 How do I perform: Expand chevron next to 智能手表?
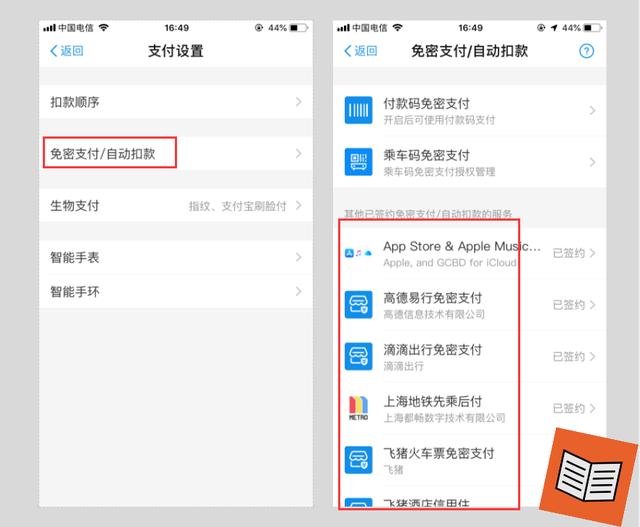[x=299, y=257]
